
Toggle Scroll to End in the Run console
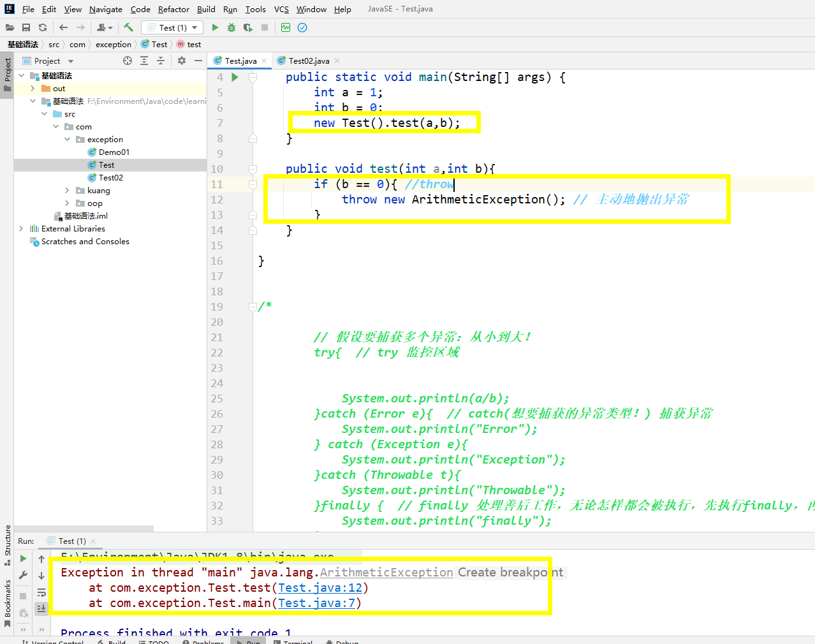point(41,608)
